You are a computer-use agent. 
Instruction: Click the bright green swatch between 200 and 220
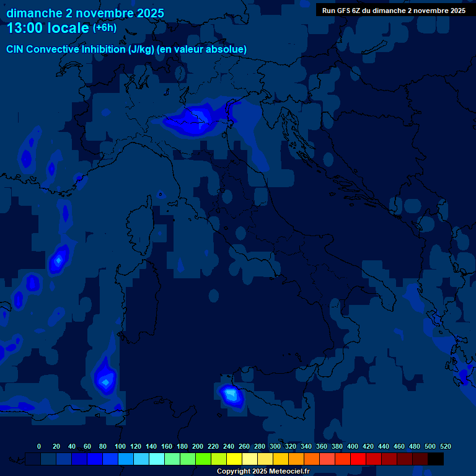coord(203,459)
